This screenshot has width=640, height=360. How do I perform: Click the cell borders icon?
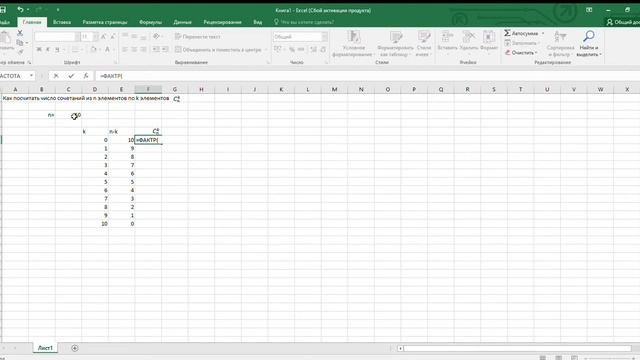(75, 49)
